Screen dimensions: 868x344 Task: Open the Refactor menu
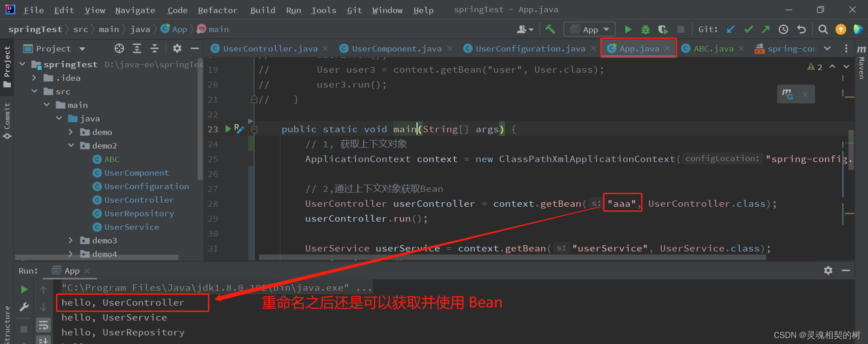(217, 10)
